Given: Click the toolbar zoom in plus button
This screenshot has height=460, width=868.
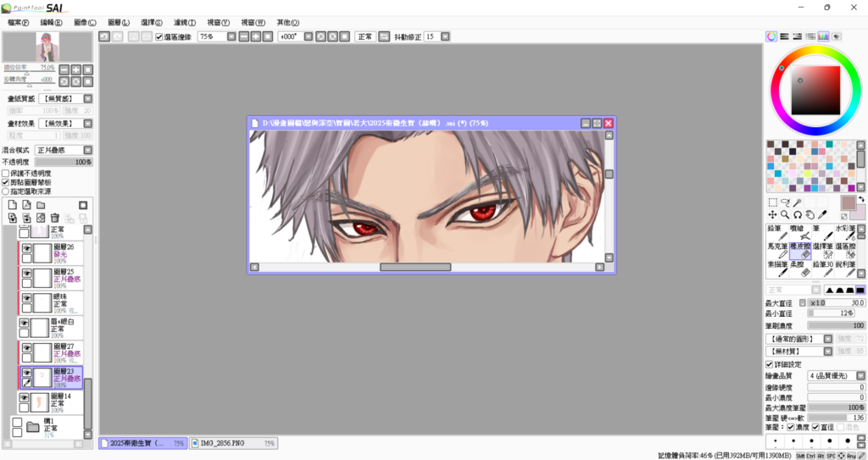Looking at the screenshot, I should coord(256,36).
